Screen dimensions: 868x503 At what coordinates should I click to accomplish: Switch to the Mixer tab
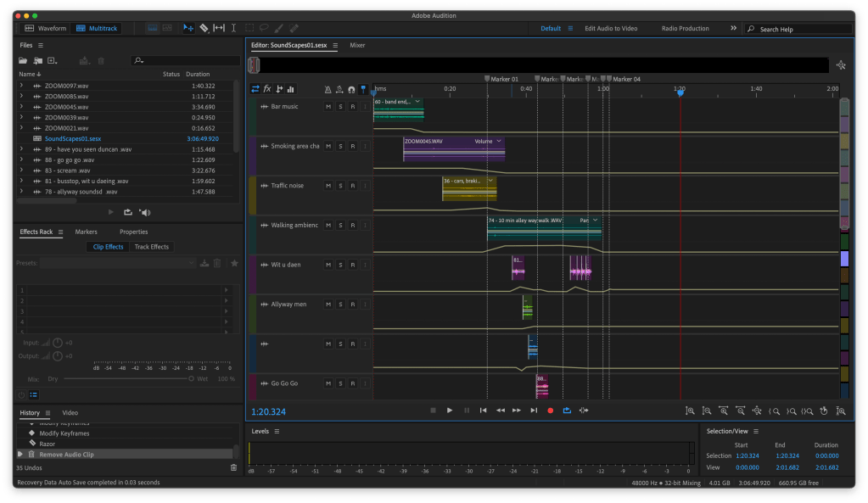[357, 45]
